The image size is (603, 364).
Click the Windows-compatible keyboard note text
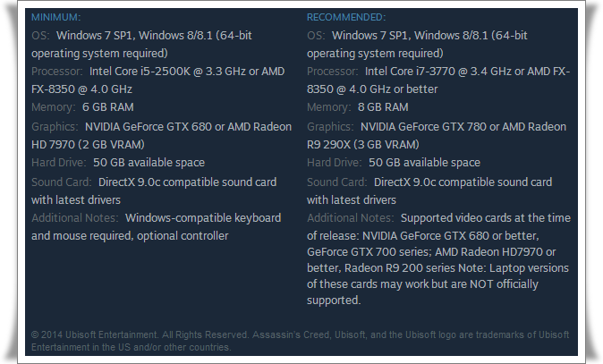203,217
